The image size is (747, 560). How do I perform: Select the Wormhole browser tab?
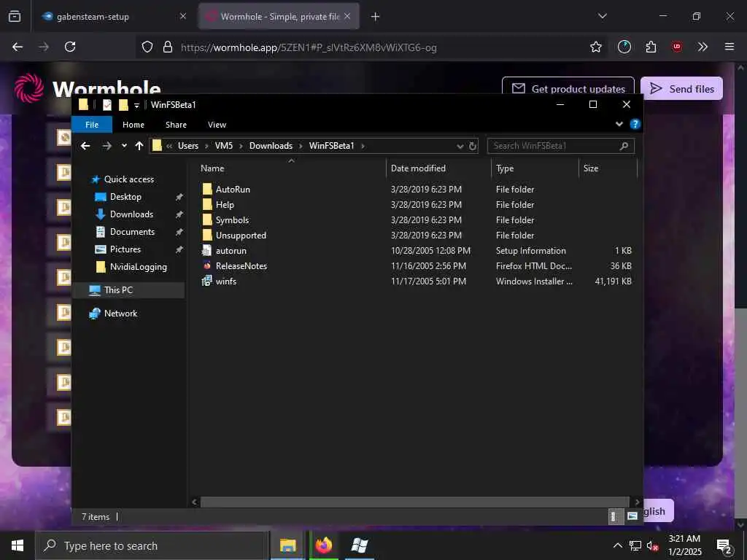click(279, 16)
